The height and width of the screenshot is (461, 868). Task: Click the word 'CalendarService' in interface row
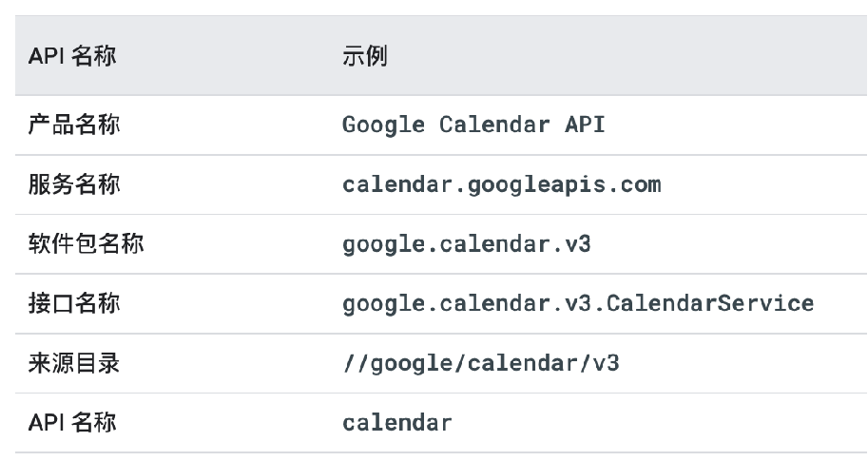(710, 303)
